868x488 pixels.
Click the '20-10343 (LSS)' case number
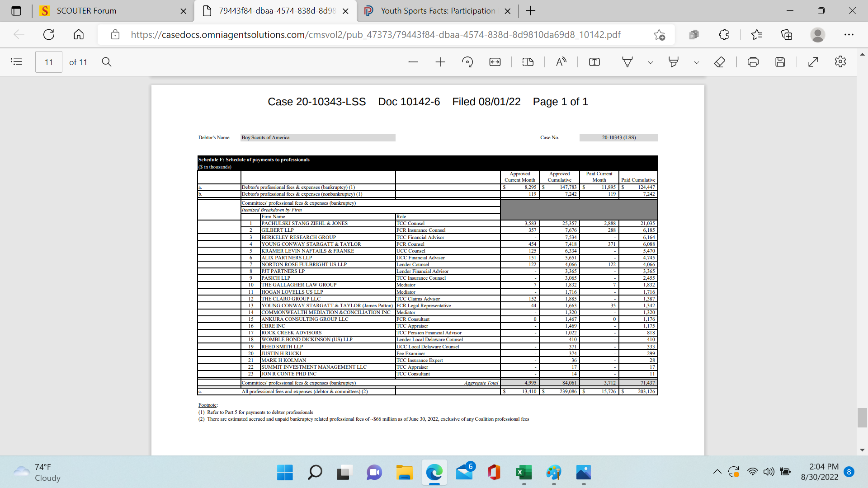[x=618, y=137]
